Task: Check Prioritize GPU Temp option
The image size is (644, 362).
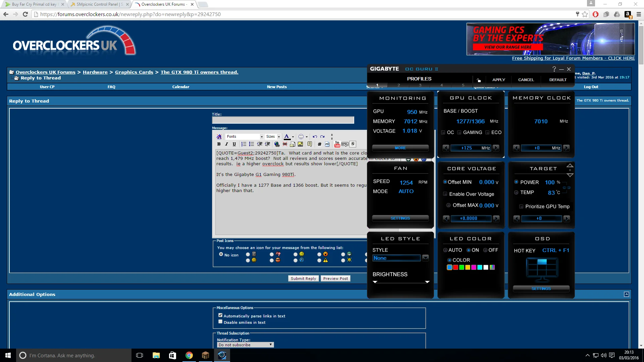Action: [x=521, y=206]
